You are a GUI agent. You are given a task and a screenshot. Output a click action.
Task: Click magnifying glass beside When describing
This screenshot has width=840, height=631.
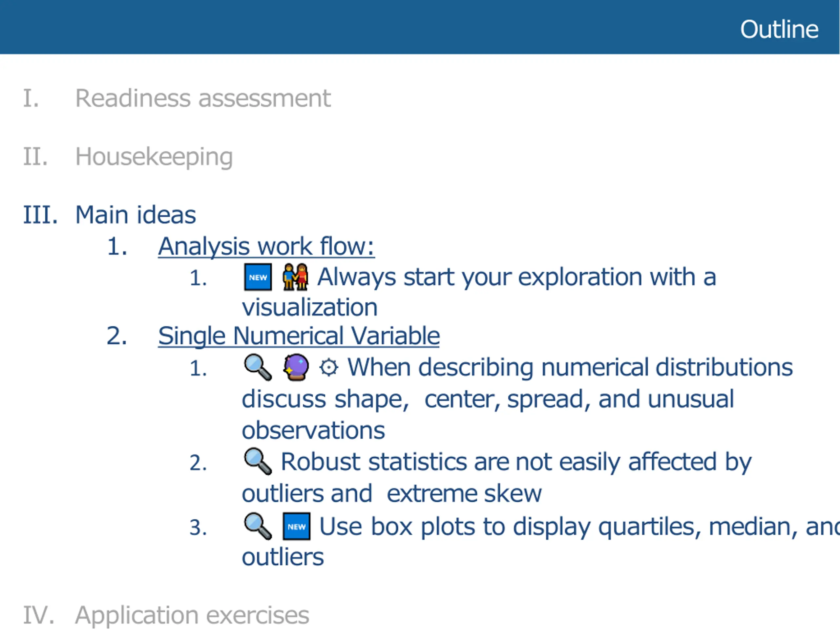pyautogui.click(x=258, y=367)
